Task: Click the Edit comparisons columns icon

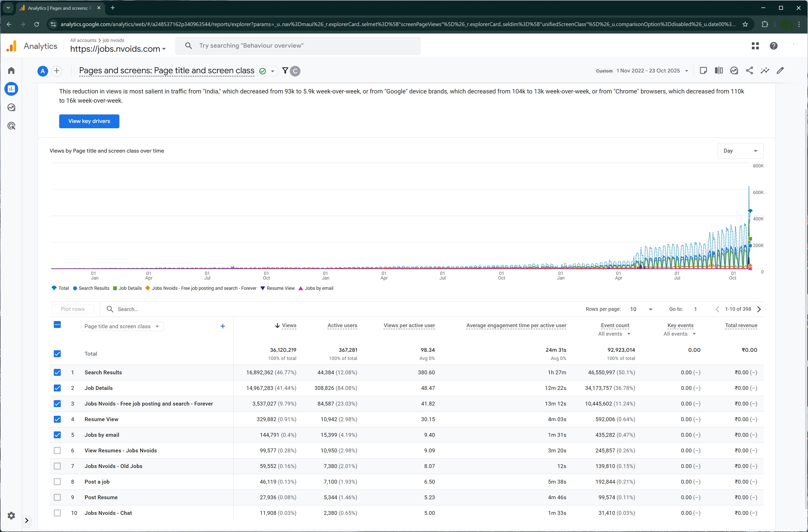Action: tap(718, 71)
